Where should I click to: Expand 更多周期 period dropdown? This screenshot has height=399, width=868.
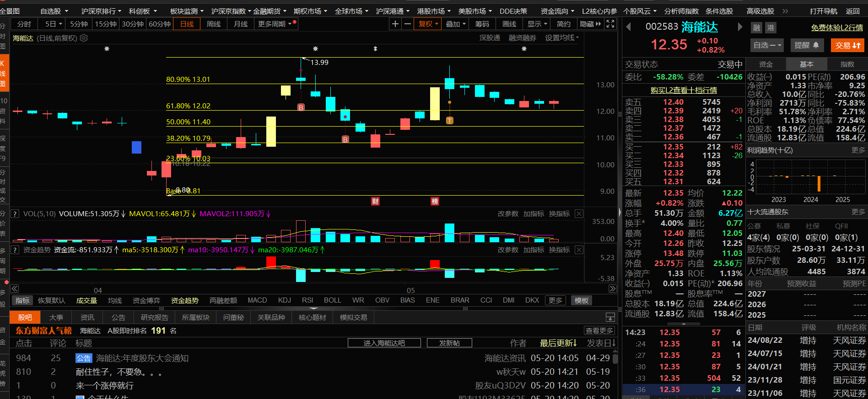(277, 24)
